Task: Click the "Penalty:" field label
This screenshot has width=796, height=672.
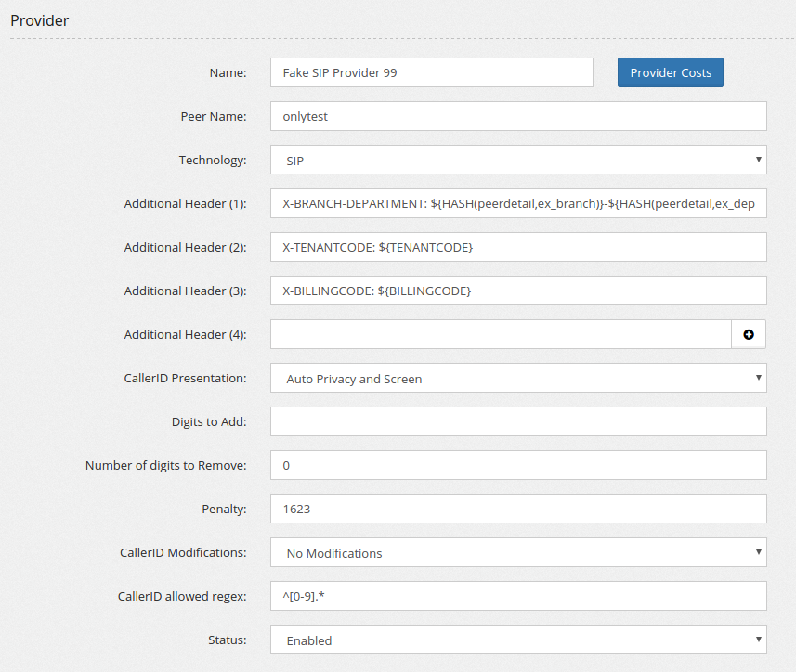Action: click(224, 509)
